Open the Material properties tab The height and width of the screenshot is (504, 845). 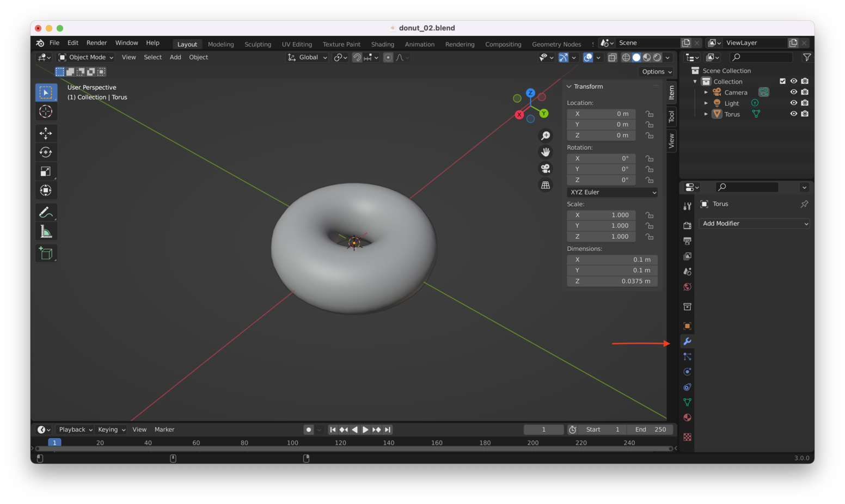[687, 417]
